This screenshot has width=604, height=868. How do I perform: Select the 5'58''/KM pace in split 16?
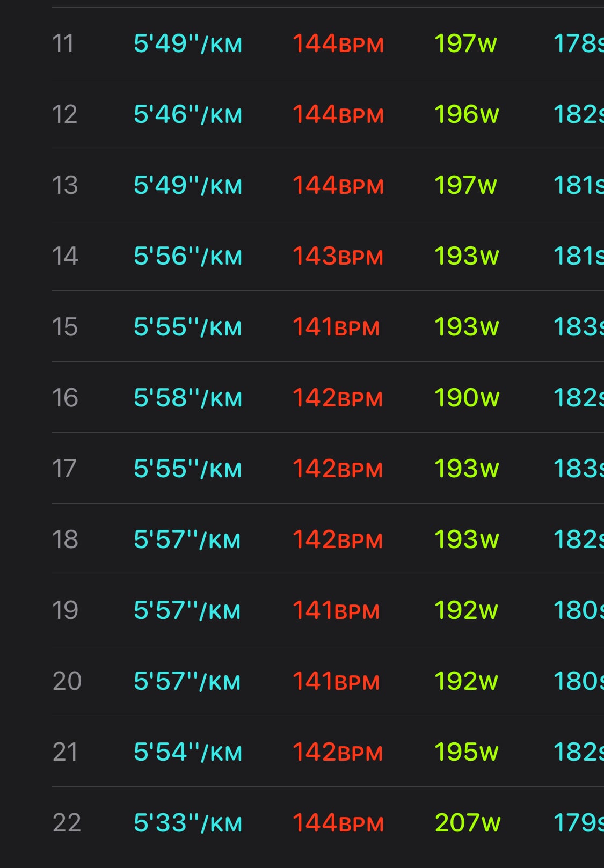(188, 398)
